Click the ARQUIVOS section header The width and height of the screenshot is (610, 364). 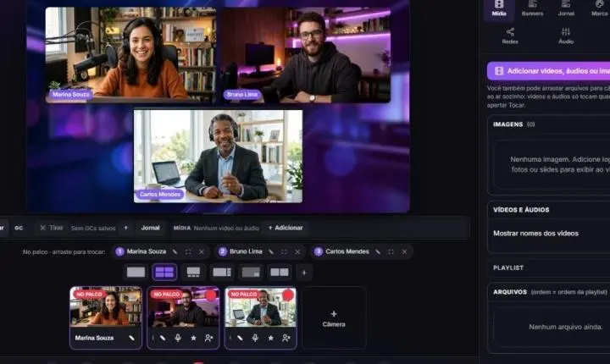(510, 292)
